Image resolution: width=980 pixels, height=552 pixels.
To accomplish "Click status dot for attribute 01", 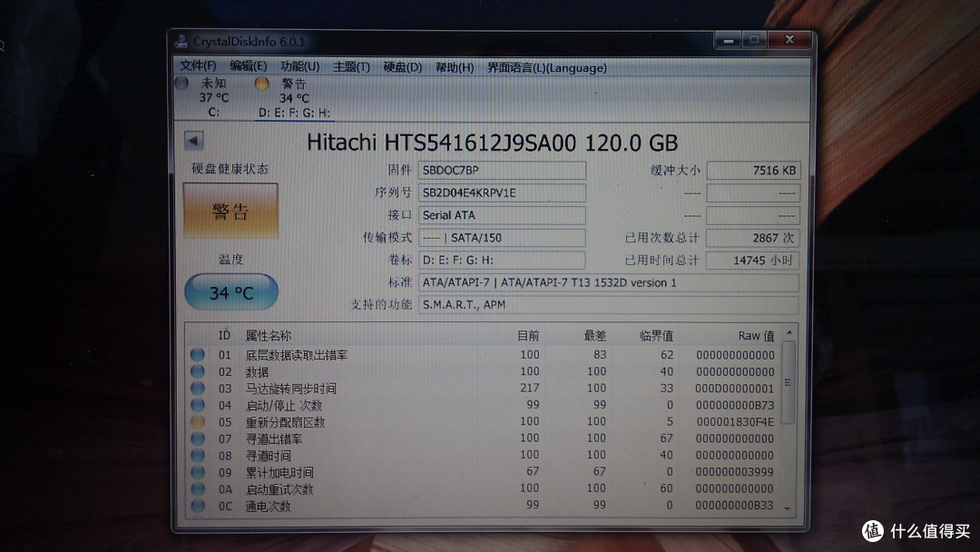I will point(198,354).
